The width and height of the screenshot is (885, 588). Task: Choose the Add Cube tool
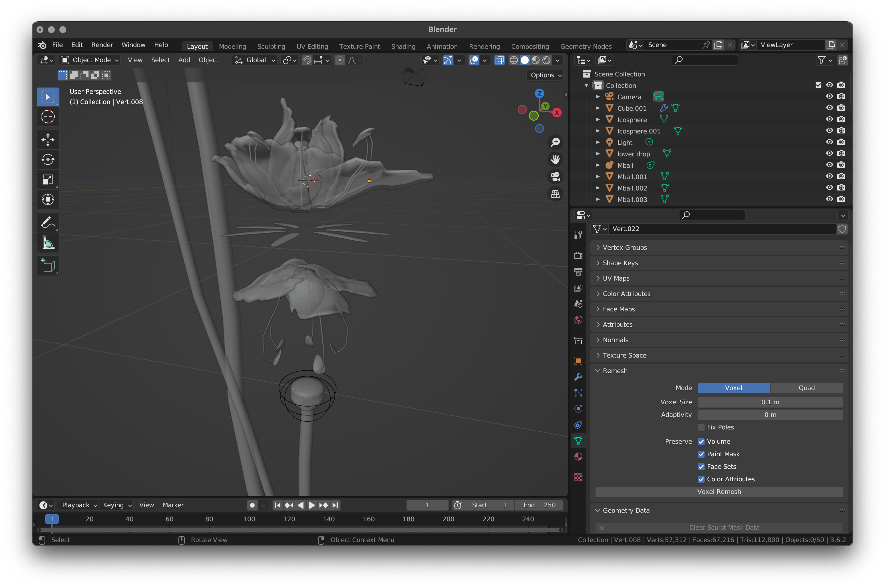coord(48,265)
